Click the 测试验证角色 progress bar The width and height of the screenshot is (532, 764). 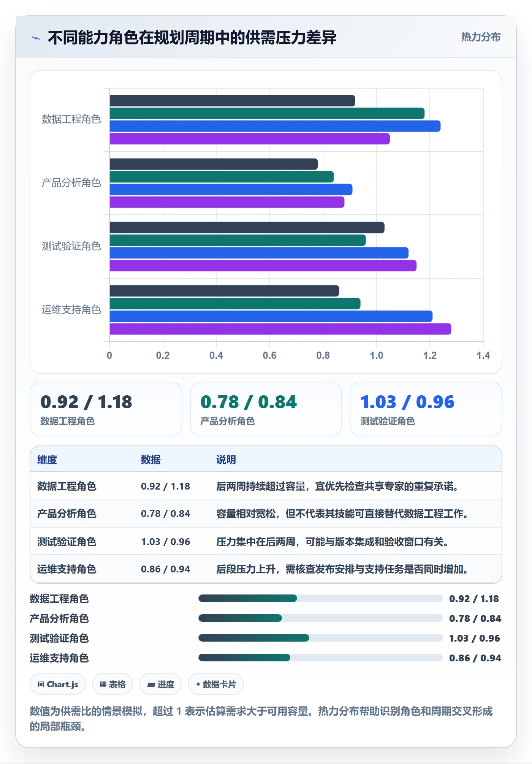(x=320, y=638)
